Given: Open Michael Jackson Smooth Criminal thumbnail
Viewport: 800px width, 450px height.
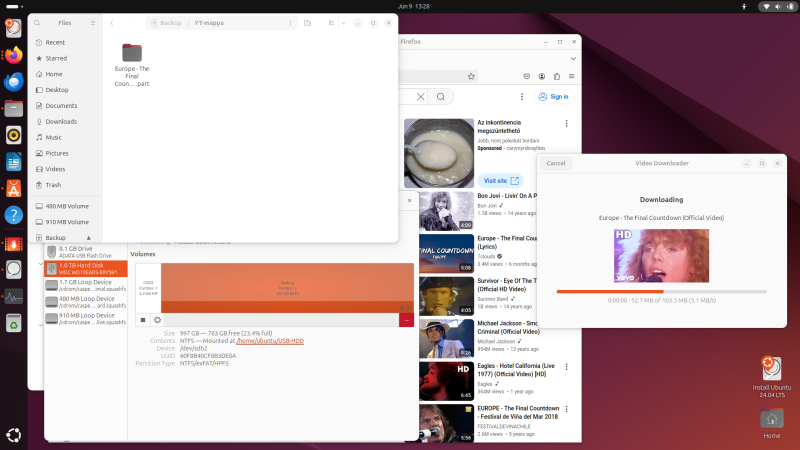Looking at the screenshot, I should [446, 339].
